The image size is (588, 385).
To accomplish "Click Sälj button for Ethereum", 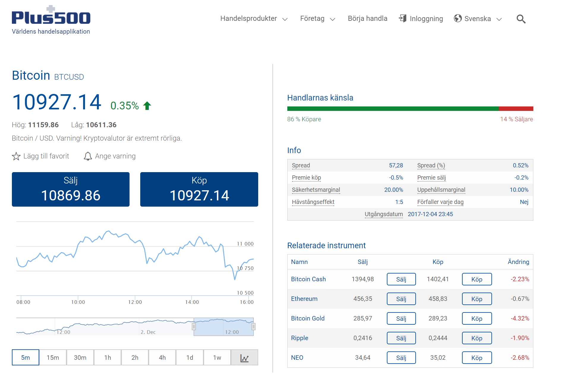I will coord(401,299).
